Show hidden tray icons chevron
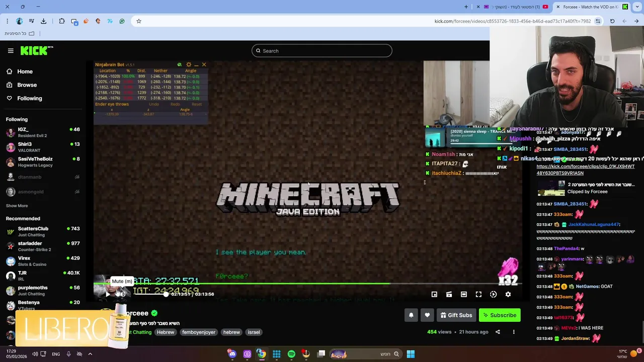The height and width of the screenshot is (362, 644). pyautogui.click(x=90, y=354)
